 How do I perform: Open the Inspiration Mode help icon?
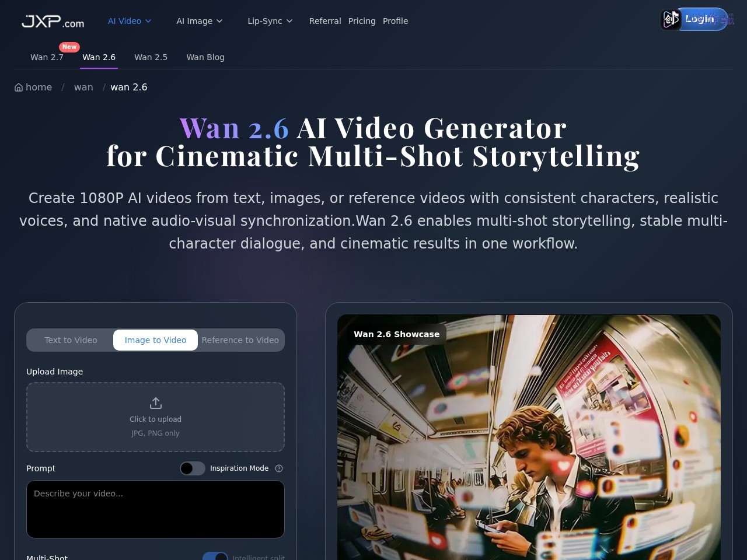click(x=279, y=468)
